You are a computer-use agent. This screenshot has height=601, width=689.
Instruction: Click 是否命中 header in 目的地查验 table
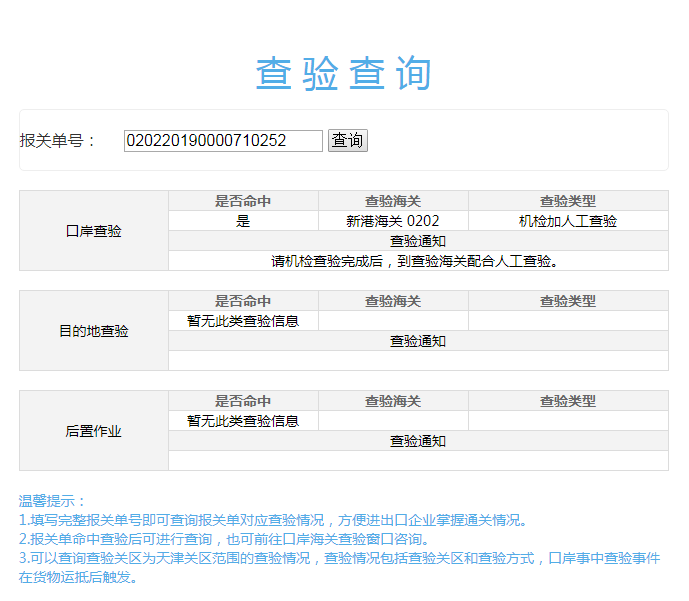pos(243,301)
